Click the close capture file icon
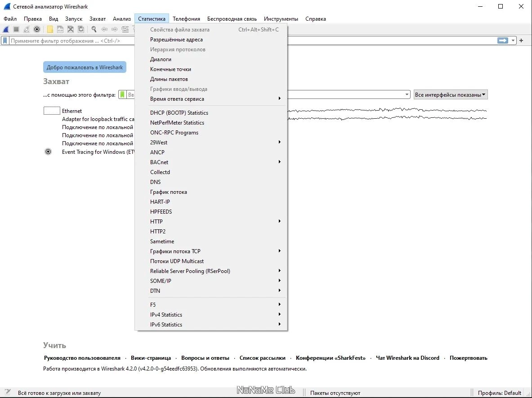Image resolution: width=532 pixels, height=398 pixels. coord(71,30)
